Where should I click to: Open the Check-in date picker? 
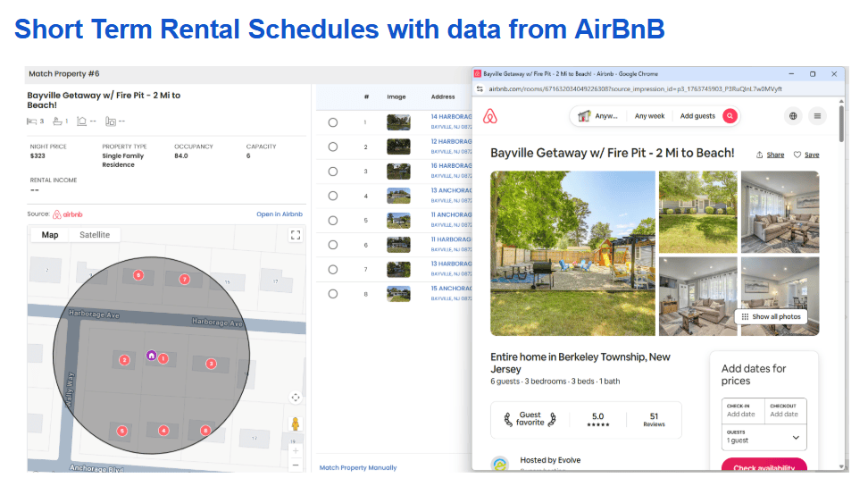click(x=742, y=410)
